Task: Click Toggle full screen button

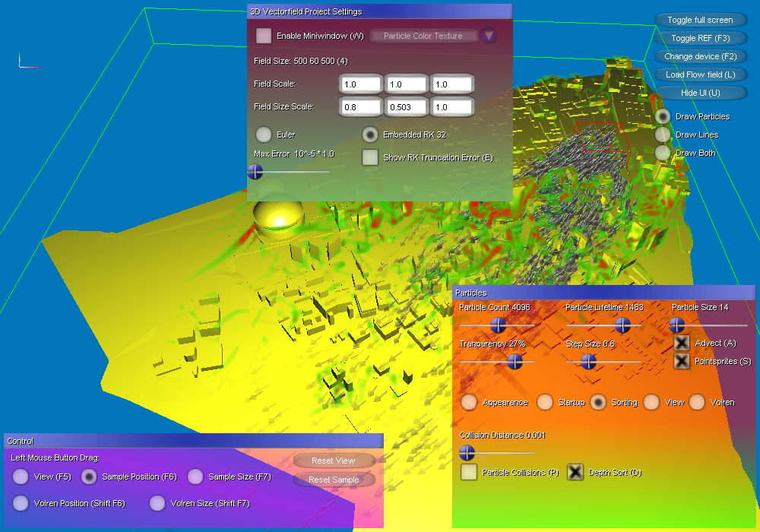Action: click(700, 20)
